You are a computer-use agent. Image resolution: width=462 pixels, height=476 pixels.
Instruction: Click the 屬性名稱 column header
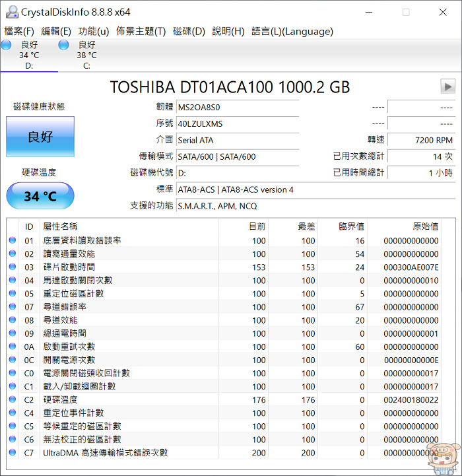click(x=129, y=226)
